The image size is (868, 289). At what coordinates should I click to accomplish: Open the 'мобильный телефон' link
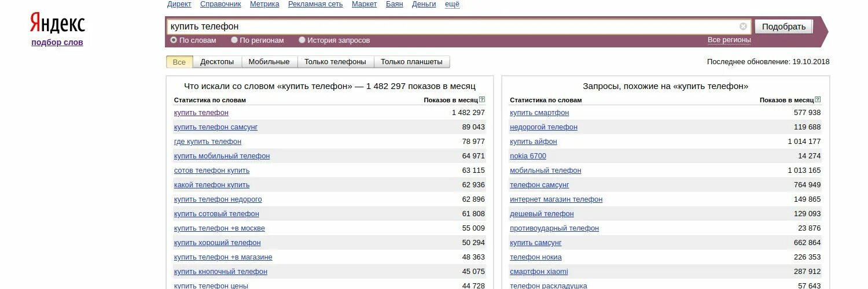coord(546,171)
